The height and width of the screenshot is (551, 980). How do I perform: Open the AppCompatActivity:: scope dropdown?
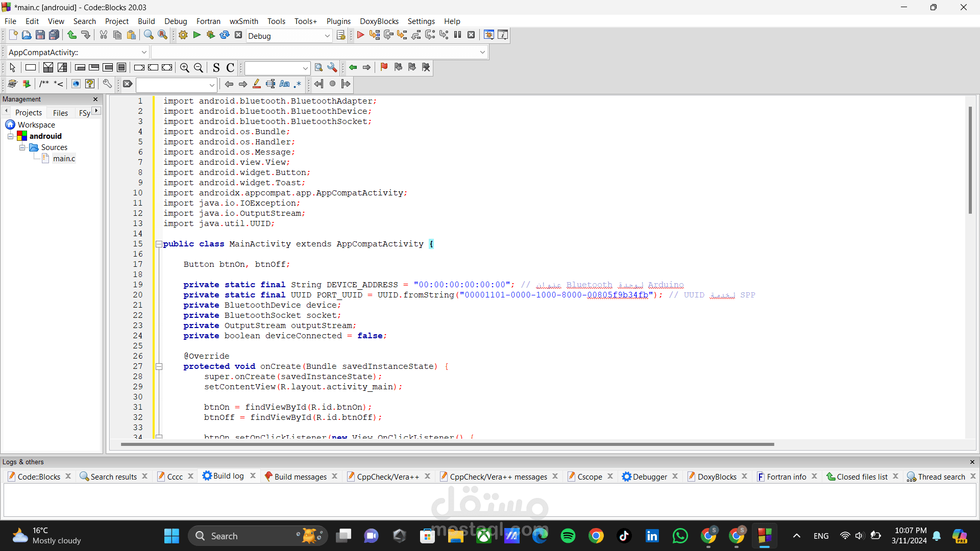click(x=144, y=52)
